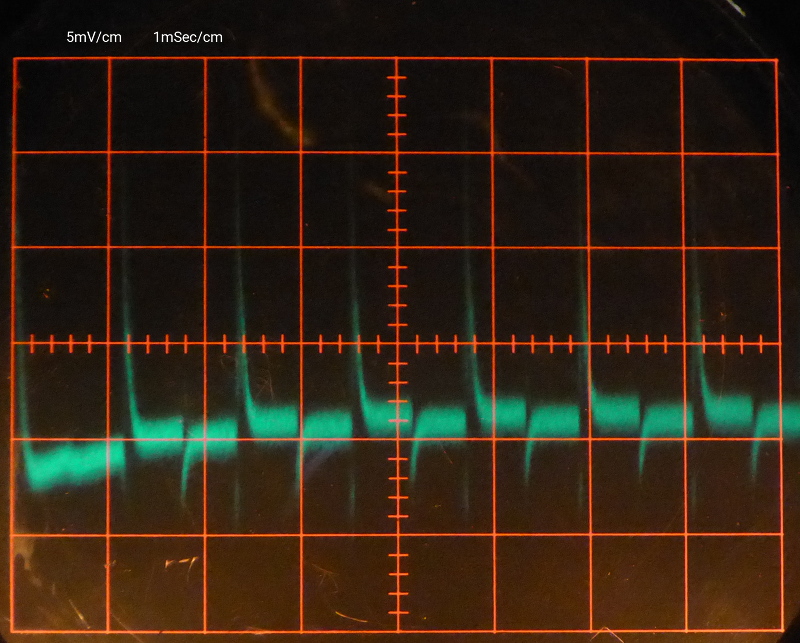Click the bottom end of the vertical center axis
Image resolution: width=800 pixels, height=643 pixels.
coord(398,630)
